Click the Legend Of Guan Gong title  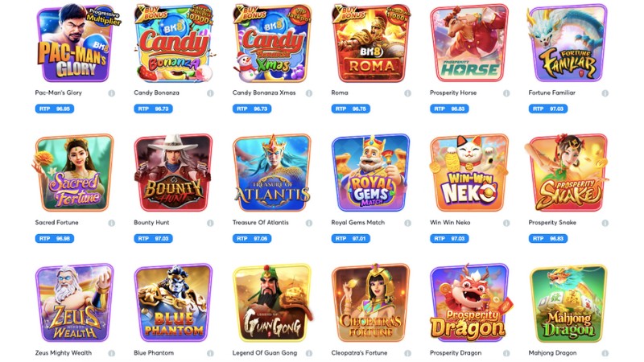265,352
